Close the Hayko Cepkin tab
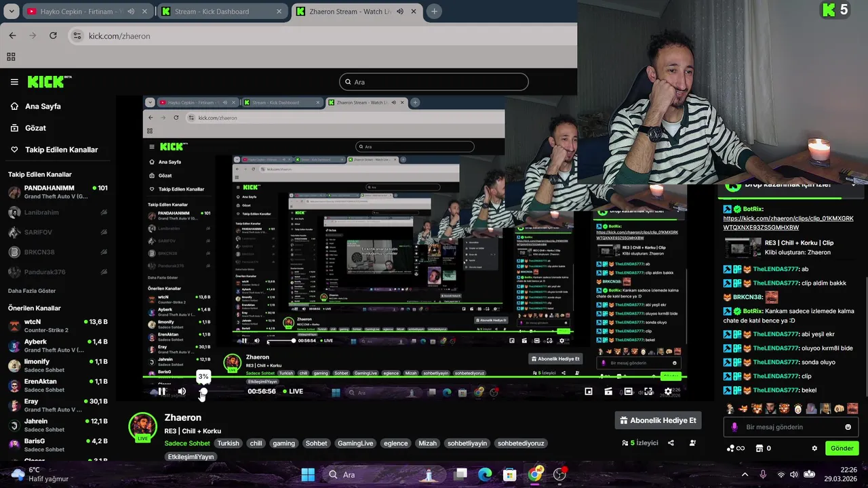This screenshot has width=868, height=488. (144, 12)
